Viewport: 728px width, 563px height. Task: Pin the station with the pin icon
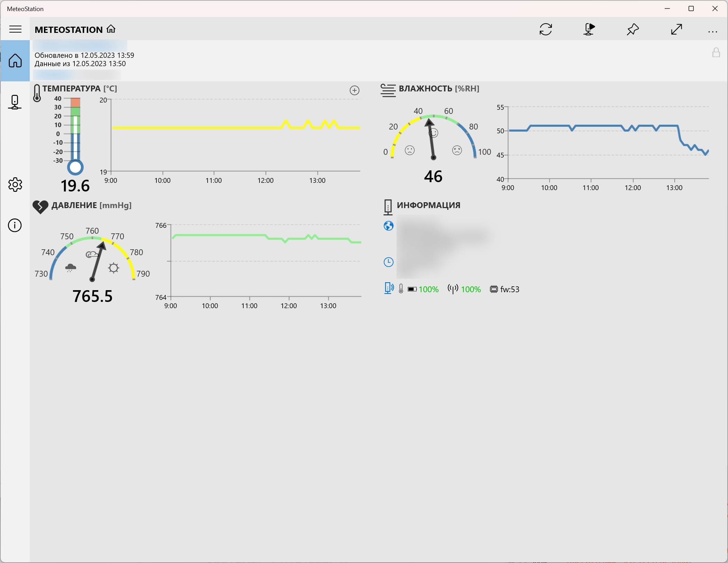633,29
